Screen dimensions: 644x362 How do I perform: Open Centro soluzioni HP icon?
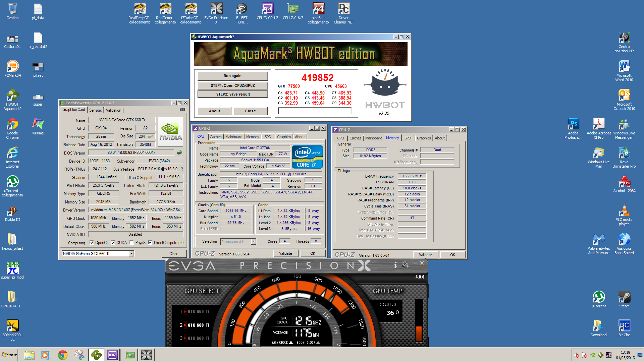tap(624, 42)
